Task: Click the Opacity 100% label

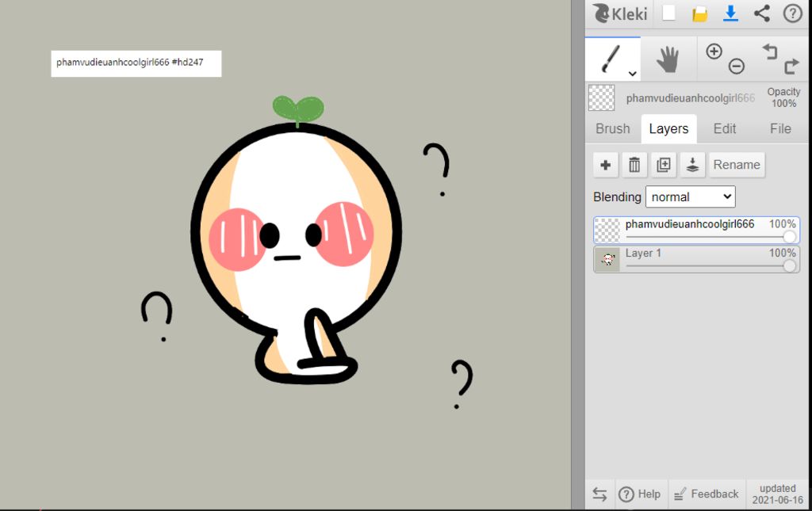Action: pos(783,97)
